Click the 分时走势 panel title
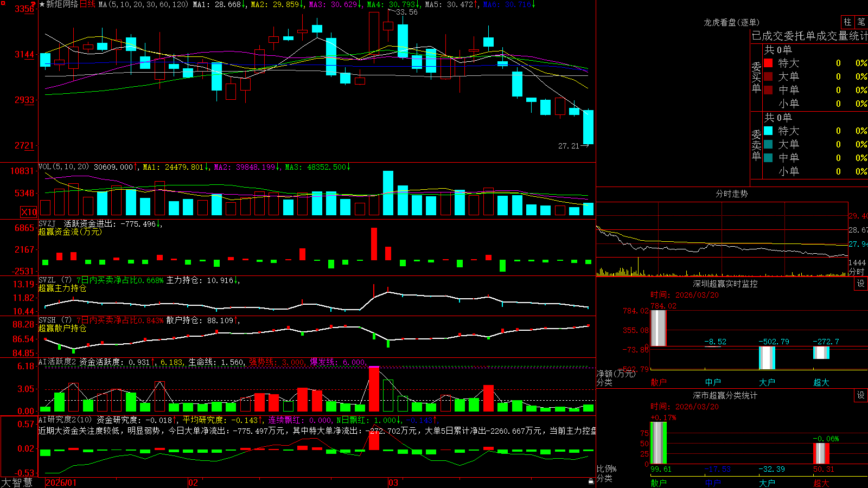 coord(731,194)
